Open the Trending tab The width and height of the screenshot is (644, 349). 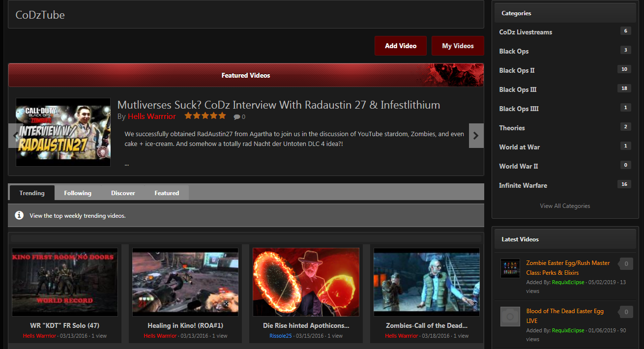coord(32,193)
